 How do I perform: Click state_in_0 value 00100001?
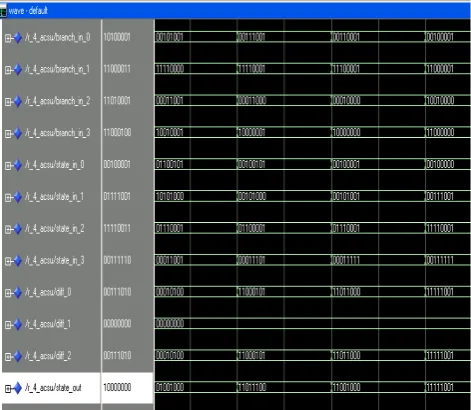[x=117, y=165]
